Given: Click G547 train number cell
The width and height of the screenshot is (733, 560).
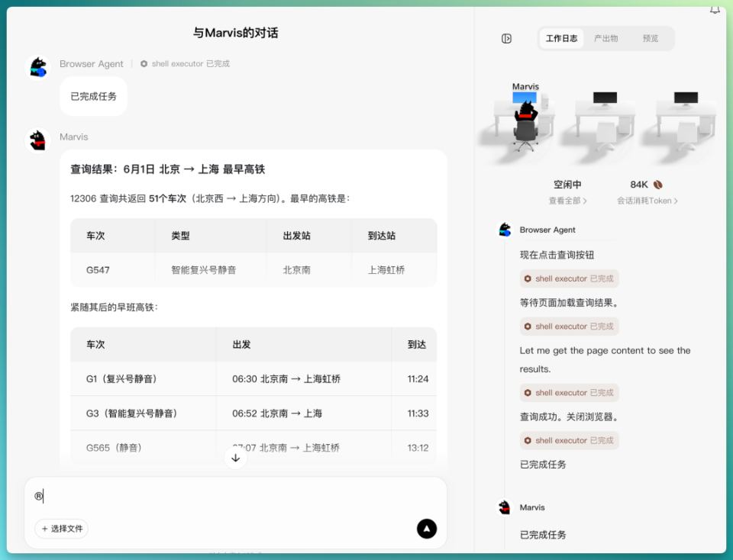Looking at the screenshot, I should (113, 270).
